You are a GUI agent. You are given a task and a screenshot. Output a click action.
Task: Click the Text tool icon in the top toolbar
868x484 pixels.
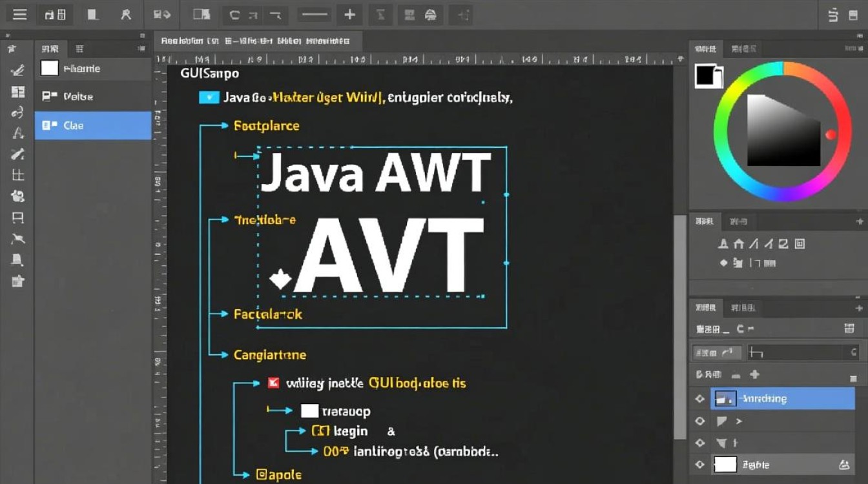(x=380, y=14)
